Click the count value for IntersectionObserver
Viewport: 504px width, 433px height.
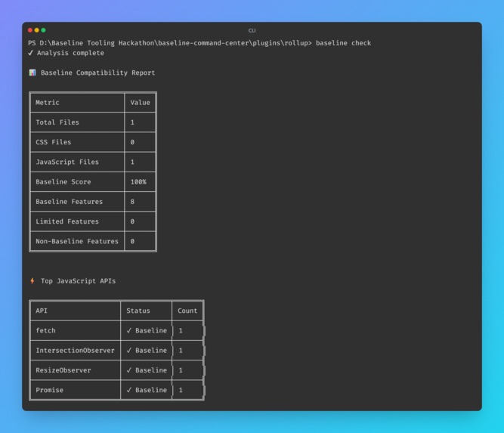point(181,351)
